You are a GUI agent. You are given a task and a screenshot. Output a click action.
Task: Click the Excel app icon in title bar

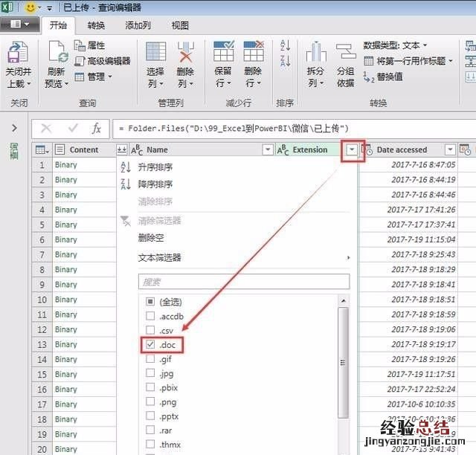pyautogui.click(x=7, y=7)
